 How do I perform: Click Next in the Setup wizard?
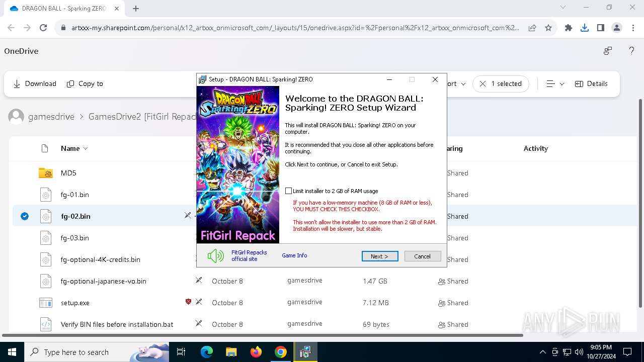(x=380, y=256)
